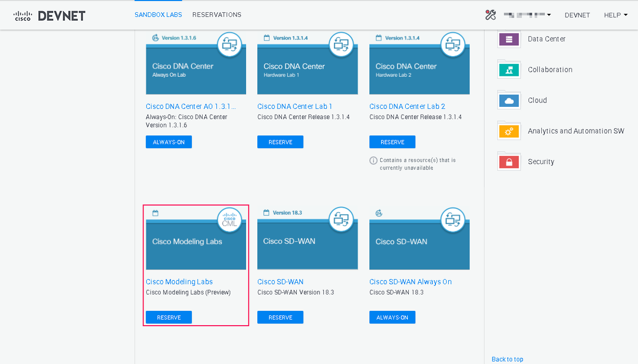Click the sandbox badge on Cisco DNA Center Always On Lab card
This screenshot has width=638, height=364.
pos(230,44)
